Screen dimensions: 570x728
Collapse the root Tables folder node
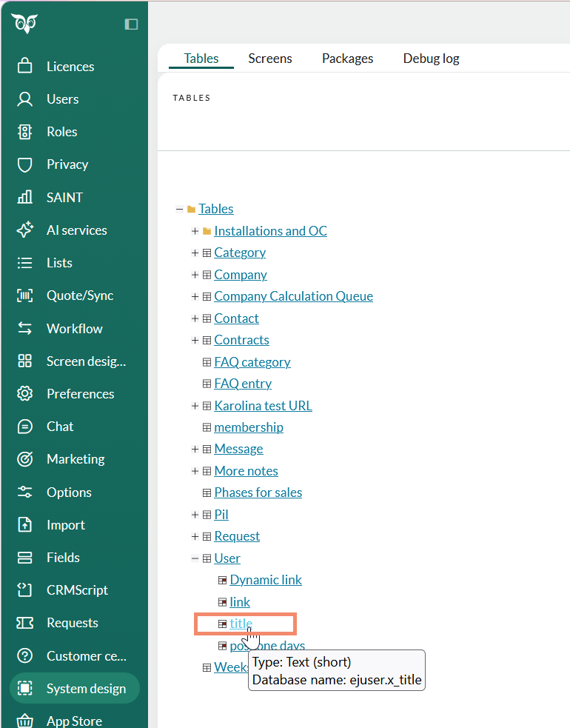tap(180, 209)
